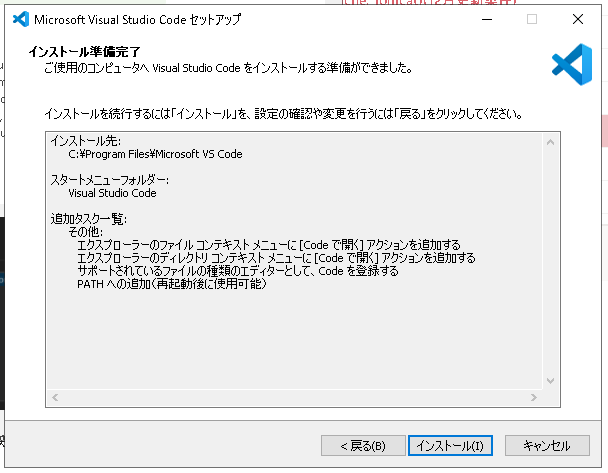Click the PATH への追加 line

172,284
